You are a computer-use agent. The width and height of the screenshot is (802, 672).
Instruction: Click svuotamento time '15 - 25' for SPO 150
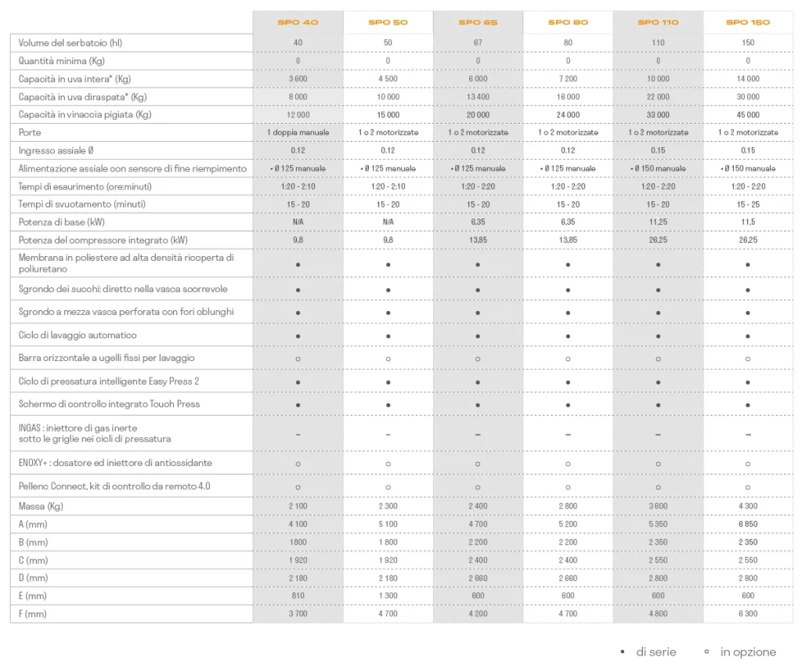tap(748, 204)
